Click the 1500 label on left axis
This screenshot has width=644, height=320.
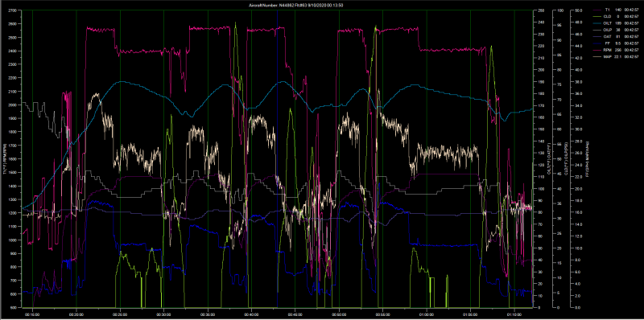point(12,172)
